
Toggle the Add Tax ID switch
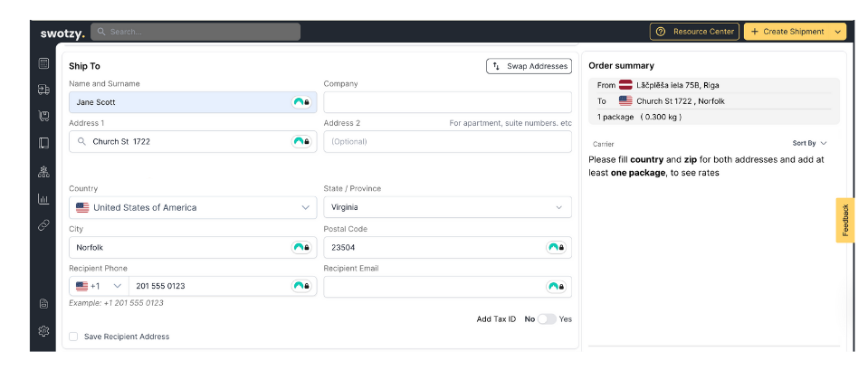[547, 319]
